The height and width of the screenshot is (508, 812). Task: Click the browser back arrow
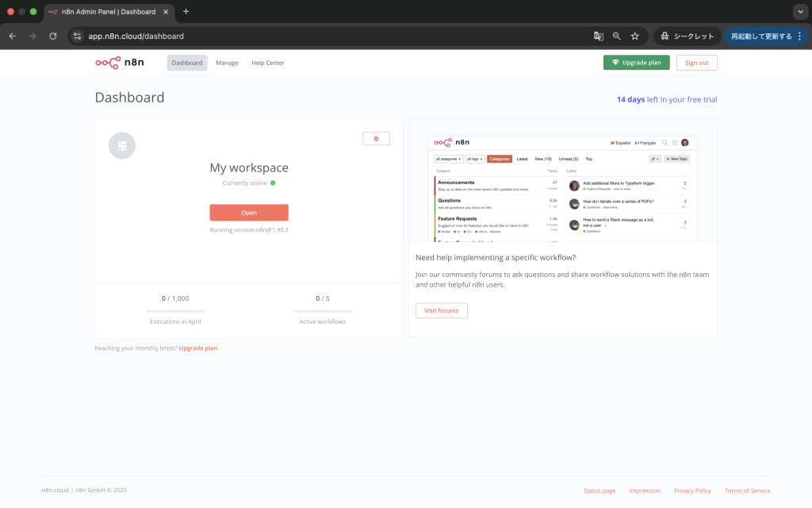(x=13, y=36)
